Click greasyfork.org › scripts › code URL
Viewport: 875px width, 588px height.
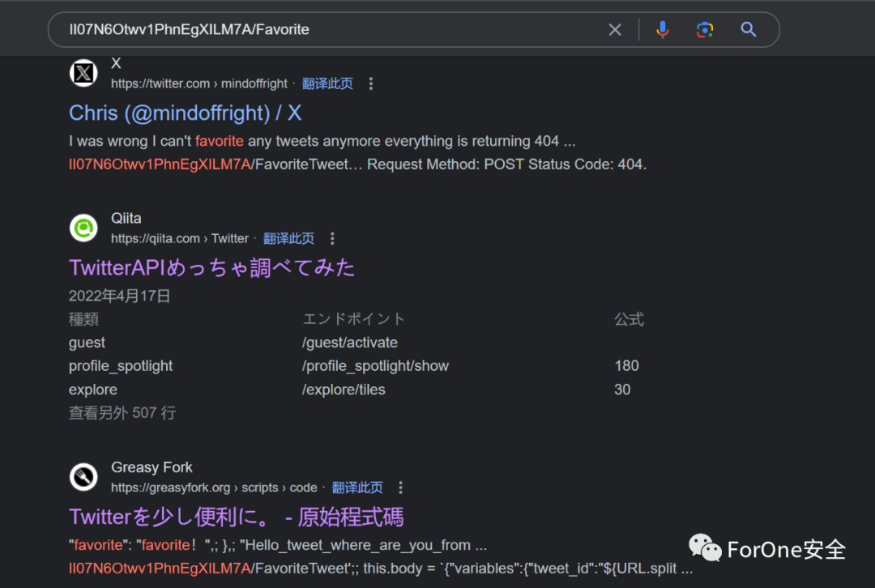click(x=214, y=488)
